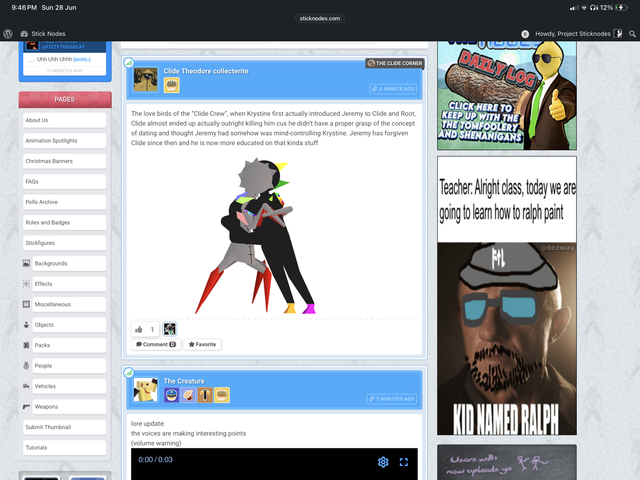Open the Kid Named Ralph meme image

point(507,296)
